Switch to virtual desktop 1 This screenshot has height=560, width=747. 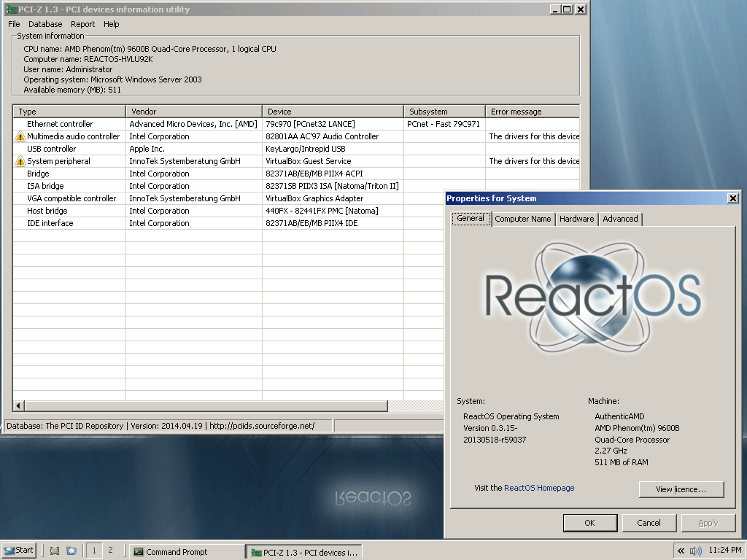(x=94, y=551)
